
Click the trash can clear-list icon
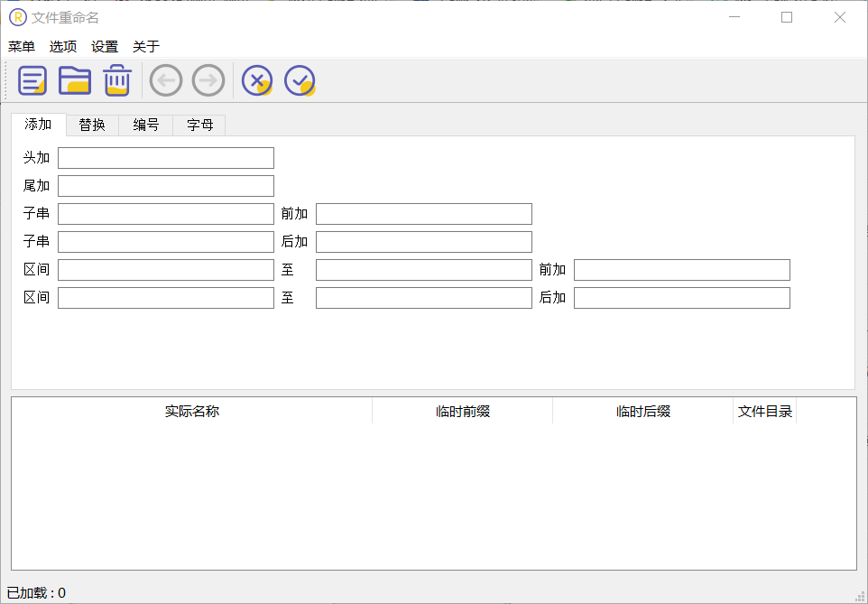tap(117, 81)
